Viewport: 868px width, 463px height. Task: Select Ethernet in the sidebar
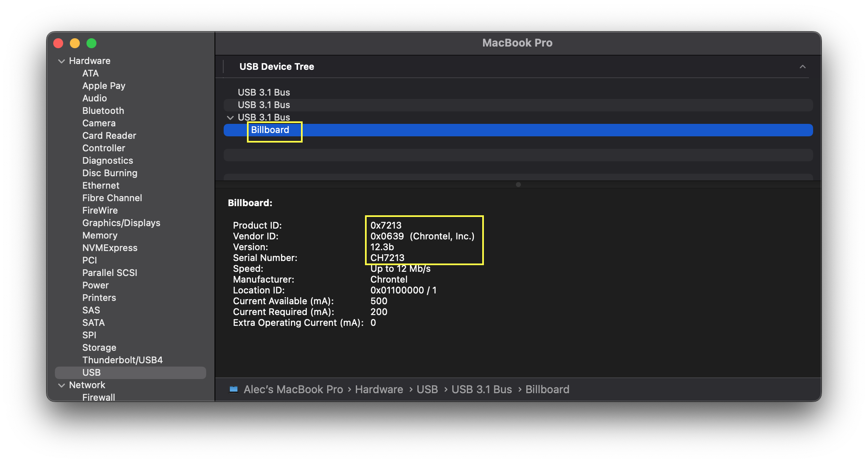(101, 186)
